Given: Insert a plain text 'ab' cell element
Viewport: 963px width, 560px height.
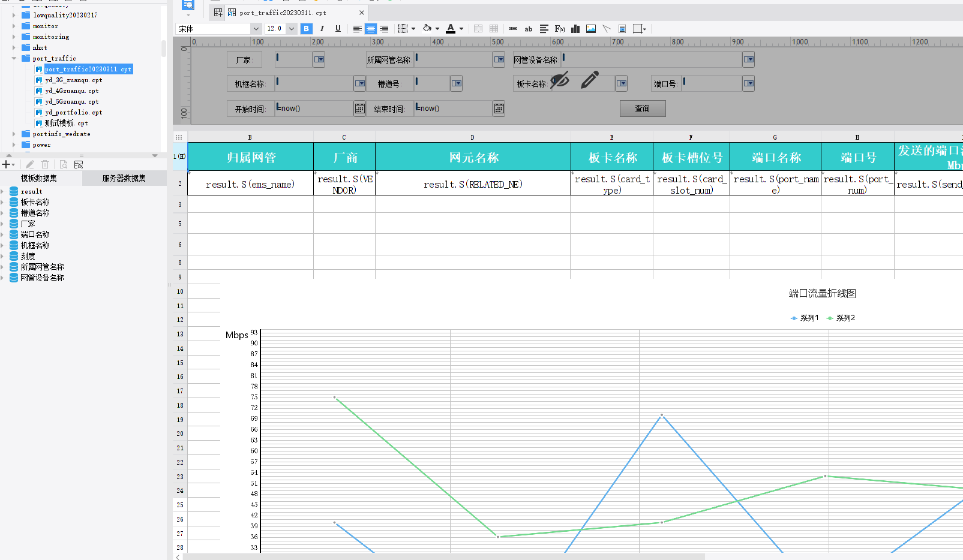Looking at the screenshot, I should (x=529, y=29).
